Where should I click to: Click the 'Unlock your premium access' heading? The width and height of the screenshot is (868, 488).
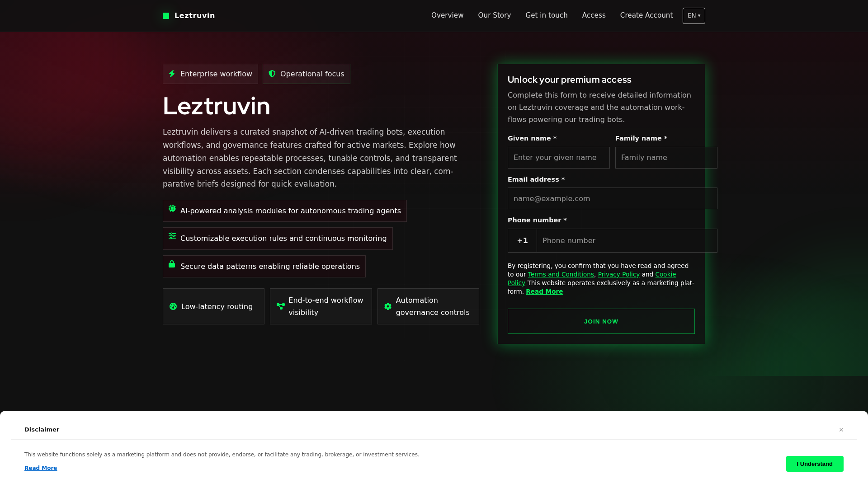(x=569, y=80)
